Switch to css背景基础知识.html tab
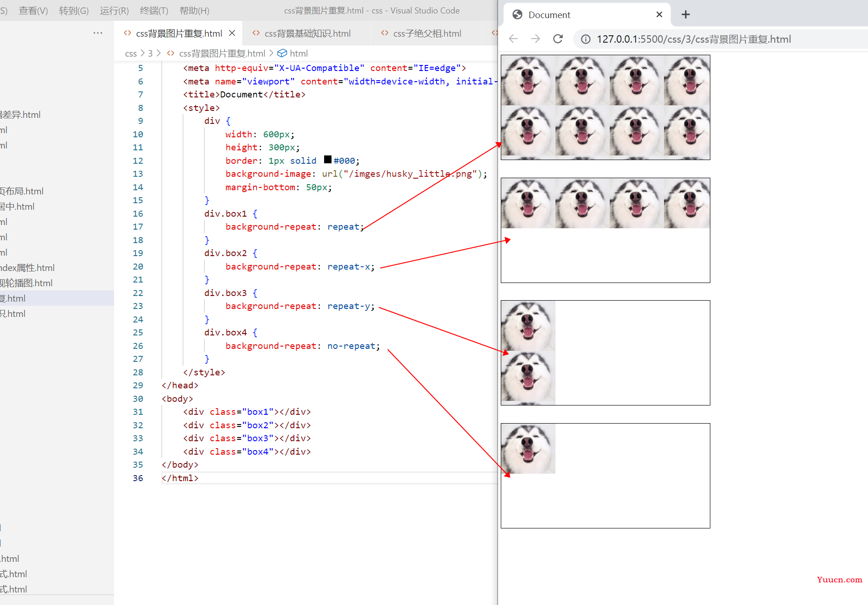 point(307,33)
